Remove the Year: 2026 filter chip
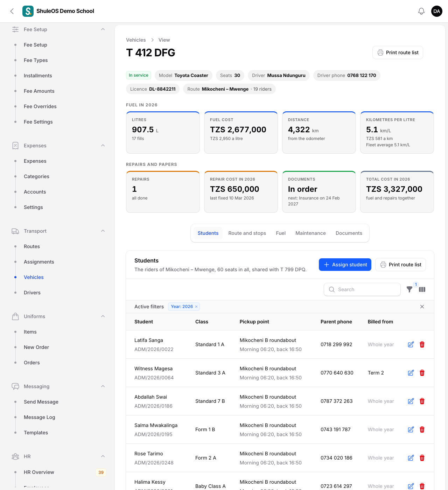 click(x=196, y=307)
